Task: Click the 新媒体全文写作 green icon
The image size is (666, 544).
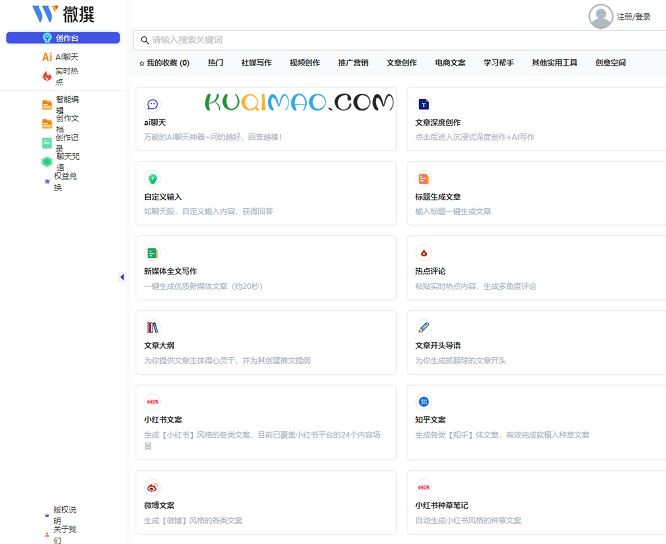Action: pyautogui.click(x=152, y=253)
